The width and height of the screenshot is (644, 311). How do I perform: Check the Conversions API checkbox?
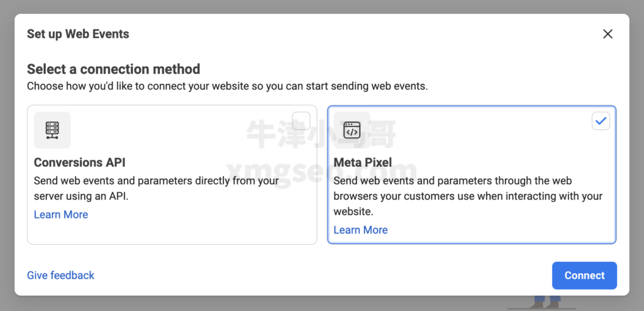[301, 121]
